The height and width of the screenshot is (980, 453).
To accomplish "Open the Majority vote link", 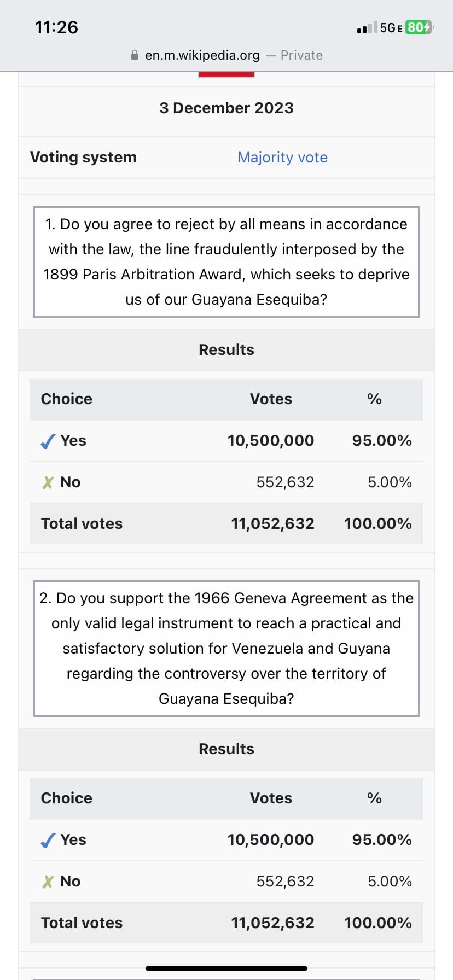I will tap(283, 157).
